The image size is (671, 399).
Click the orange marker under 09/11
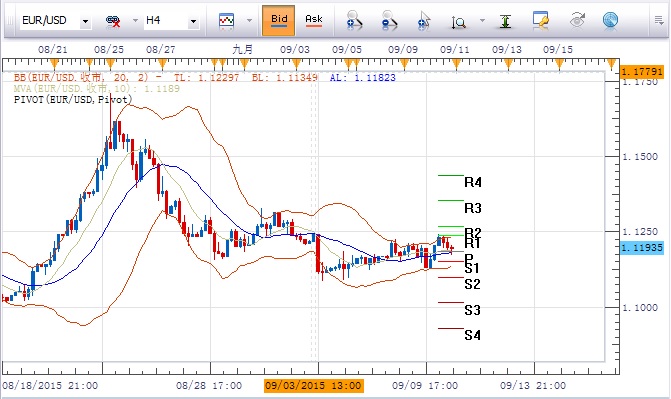tap(456, 65)
